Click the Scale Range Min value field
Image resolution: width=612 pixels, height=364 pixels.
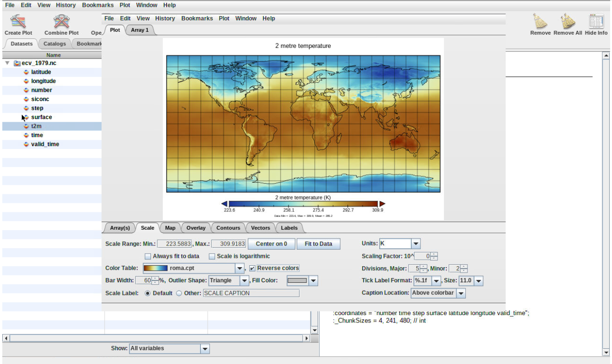point(174,244)
